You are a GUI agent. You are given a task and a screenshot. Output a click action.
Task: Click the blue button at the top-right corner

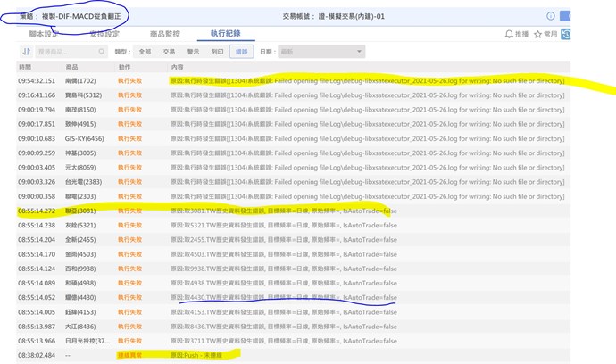tap(565, 15)
